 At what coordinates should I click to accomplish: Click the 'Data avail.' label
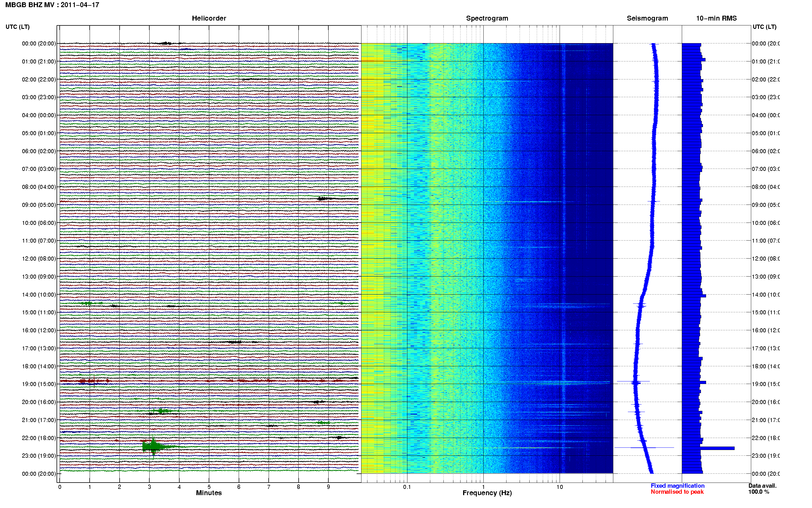pyautogui.click(x=762, y=486)
